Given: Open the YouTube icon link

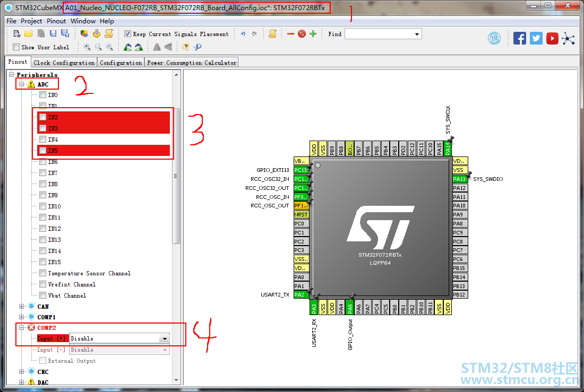Looking at the screenshot, I should pos(552,38).
